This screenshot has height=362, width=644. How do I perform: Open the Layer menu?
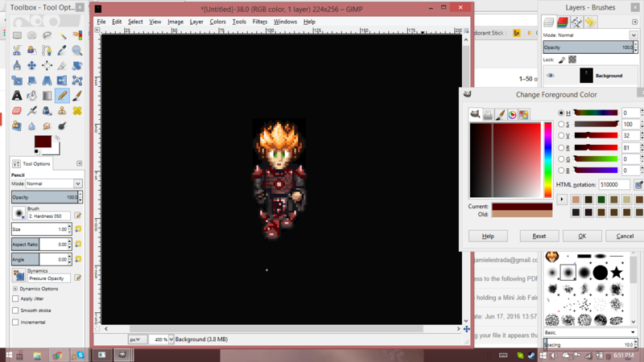196,22
